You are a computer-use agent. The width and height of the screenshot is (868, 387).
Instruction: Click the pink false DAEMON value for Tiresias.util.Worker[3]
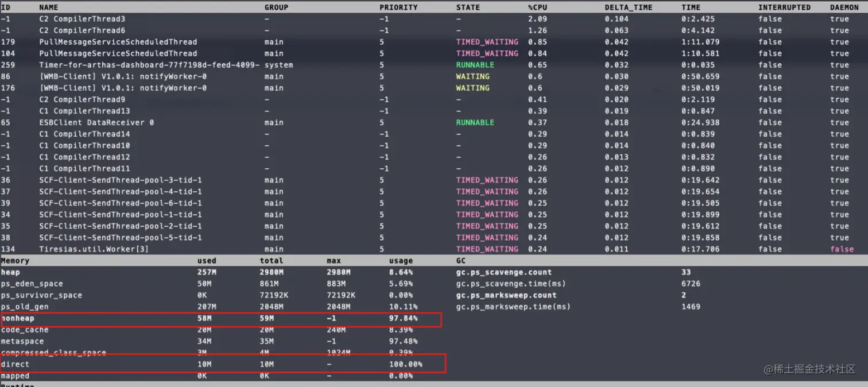[842, 249]
